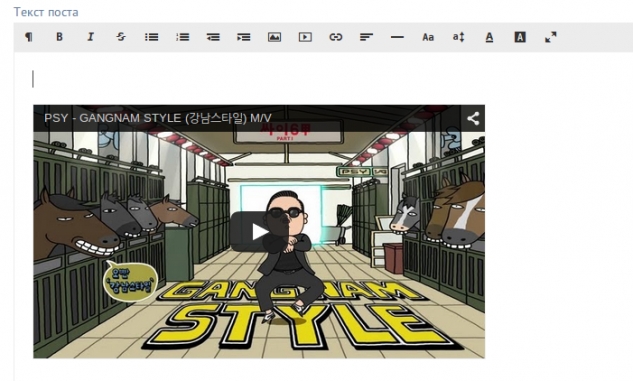Change the font size
The width and height of the screenshot is (633, 381).
tap(459, 37)
